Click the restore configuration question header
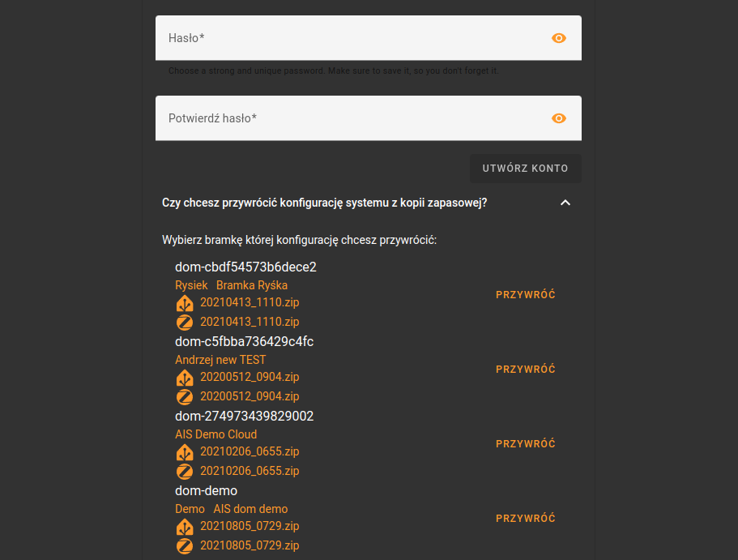738x560 pixels. [325, 203]
